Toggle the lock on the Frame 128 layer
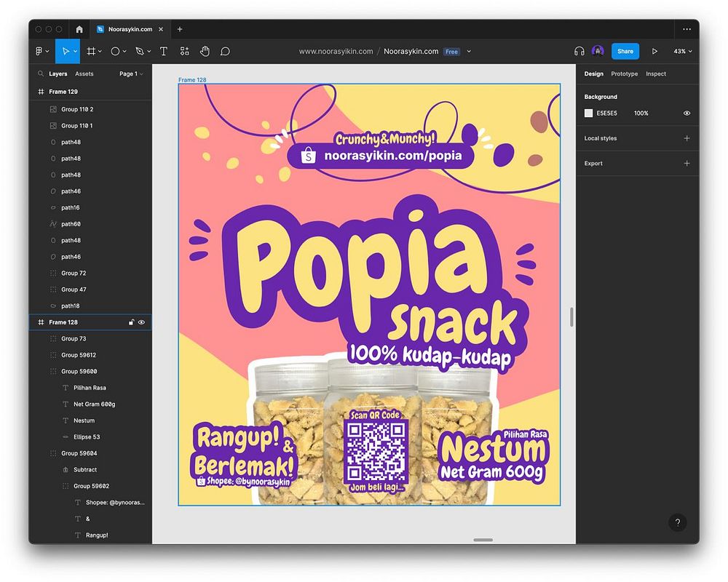This screenshot has height=582, width=728. [x=131, y=322]
